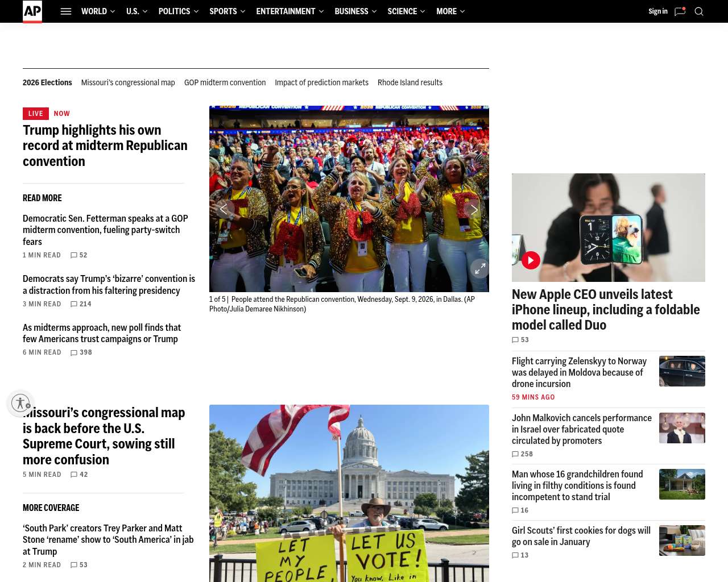Expand the More dropdown menu
Viewport: 728px width, 582px height.
point(450,11)
